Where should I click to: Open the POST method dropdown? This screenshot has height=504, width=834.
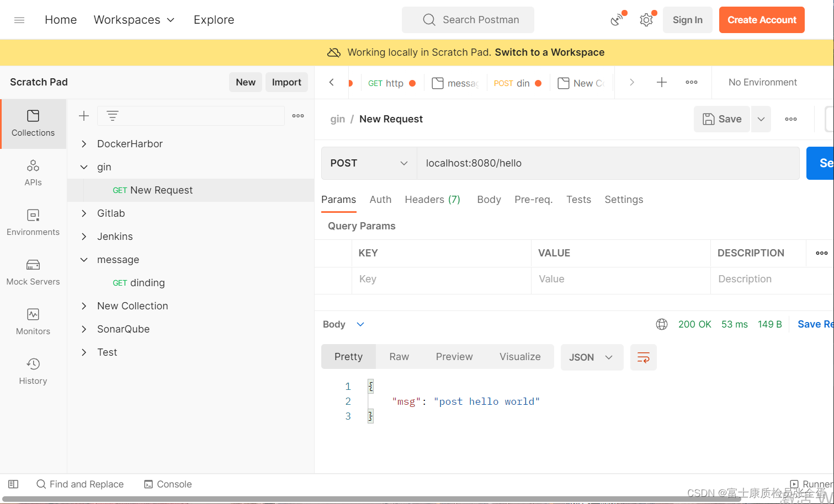369,163
